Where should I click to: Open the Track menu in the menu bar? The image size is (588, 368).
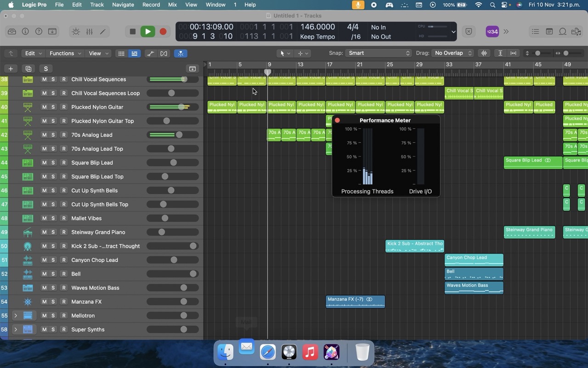pyautogui.click(x=96, y=5)
